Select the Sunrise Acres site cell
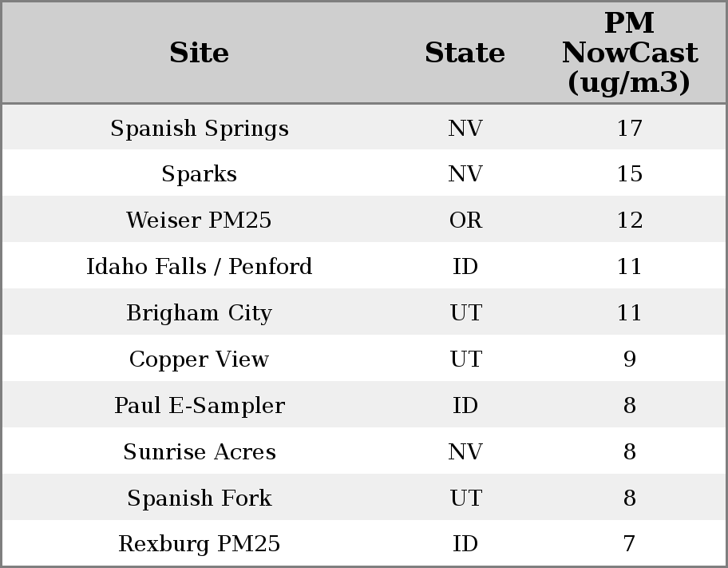The width and height of the screenshot is (728, 568). [199, 452]
